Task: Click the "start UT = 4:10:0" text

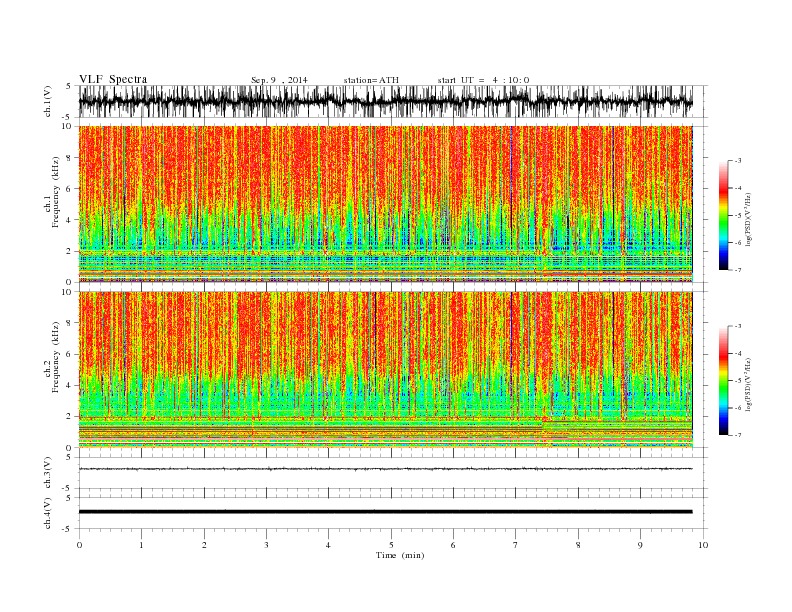Action: coord(483,80)
